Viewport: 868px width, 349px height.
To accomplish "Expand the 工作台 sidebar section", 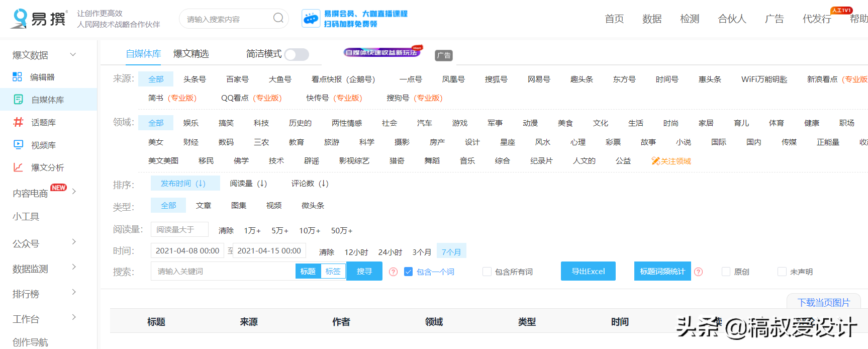I will click(74, 317).
